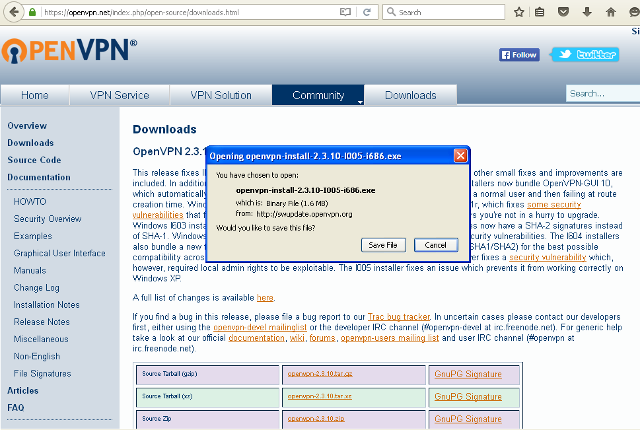
Task: Open the VPN Solution navigation tab
Action: click(x=221, y=95)
